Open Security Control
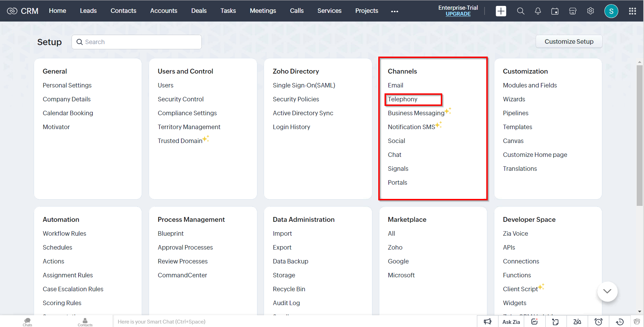This screenshot has height=327, width=644. [181, 99]
